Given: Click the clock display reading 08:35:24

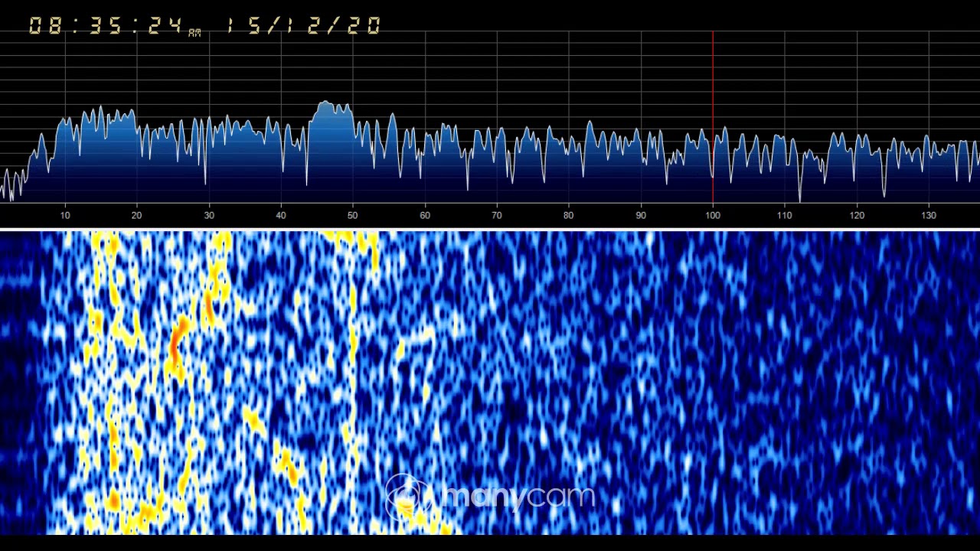Looking at the screenshot, I should click(x=106, y=26).
